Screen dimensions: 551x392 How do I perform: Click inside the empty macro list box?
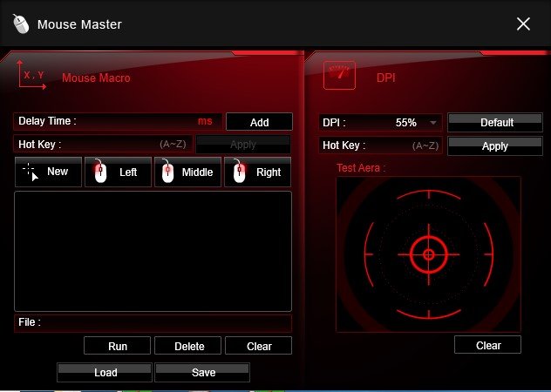pos(153,251)
